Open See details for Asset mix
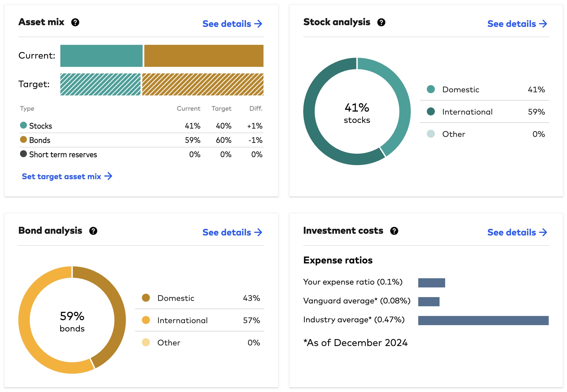Image resolution: width=567 pixels, height=392 pixels. coord(232,24)
